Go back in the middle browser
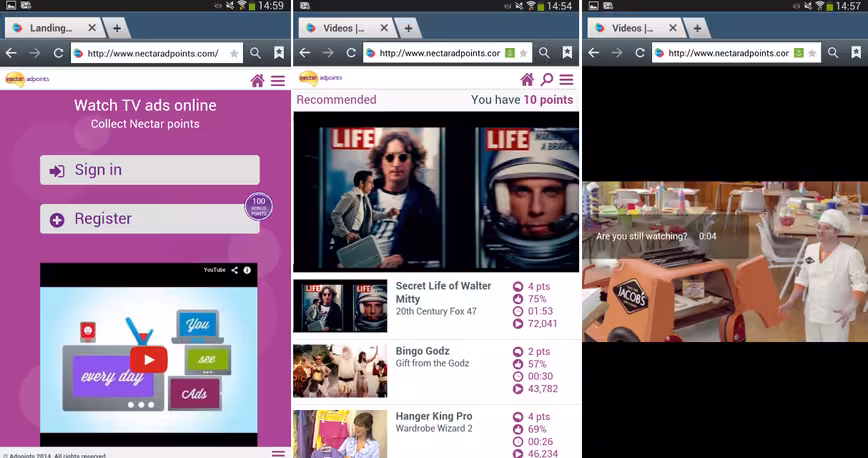 point(304,53)
